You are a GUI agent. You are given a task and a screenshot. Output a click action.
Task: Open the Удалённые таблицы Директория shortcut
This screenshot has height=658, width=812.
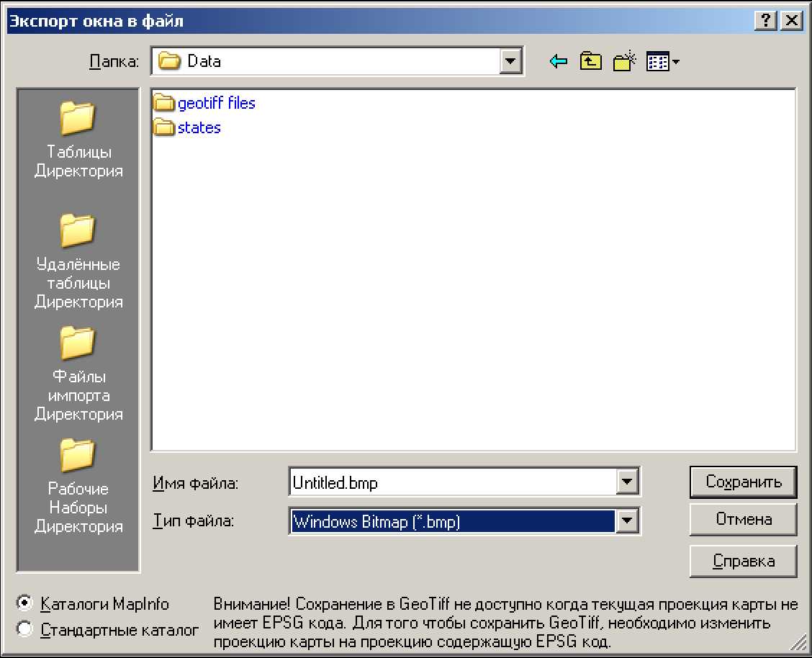click(x=78, y=261)
